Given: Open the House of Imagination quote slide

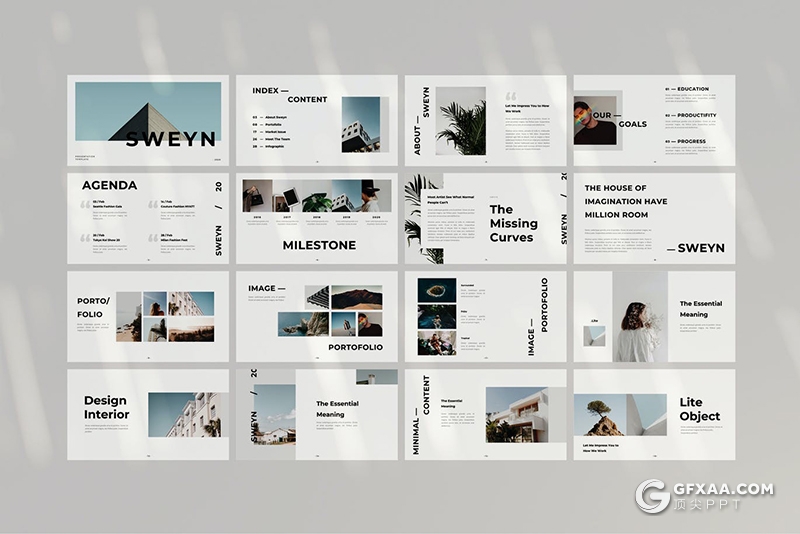Looking at the screenshot, I should tap(654, 218).
